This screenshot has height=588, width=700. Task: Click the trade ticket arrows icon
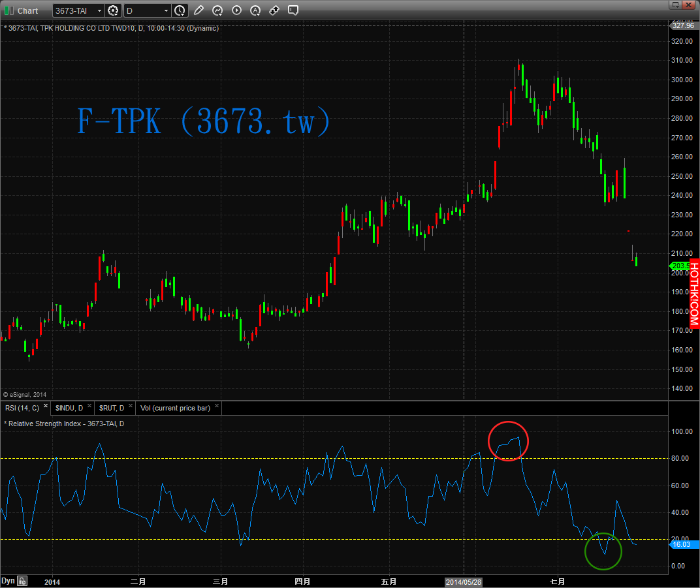click(x=274, y=10)
